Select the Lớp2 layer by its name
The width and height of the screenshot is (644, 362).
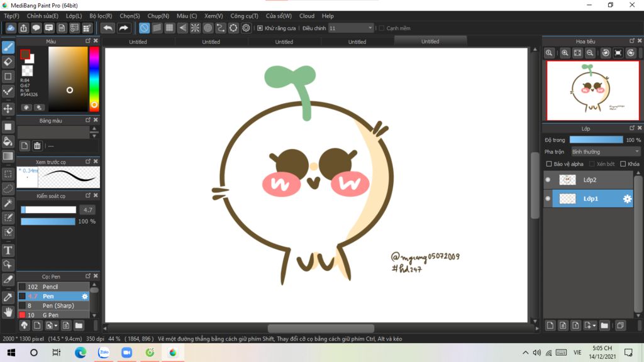590,180
